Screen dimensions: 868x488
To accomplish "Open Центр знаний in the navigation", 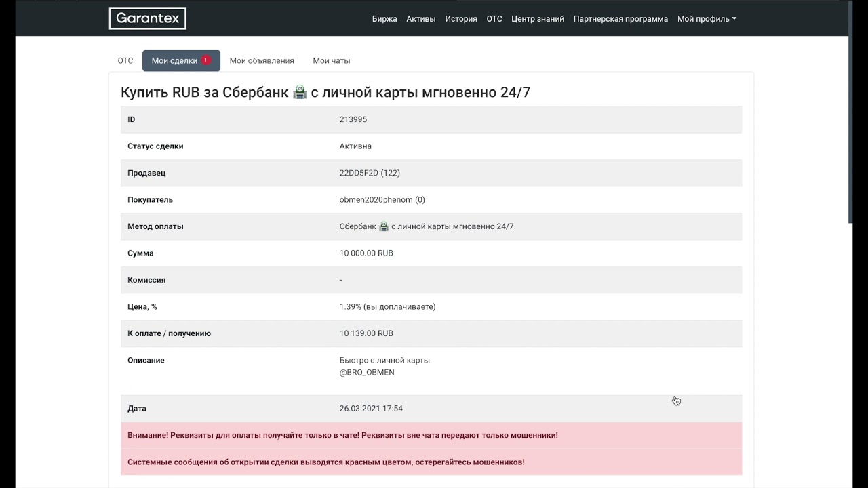I will pos(538,19).
